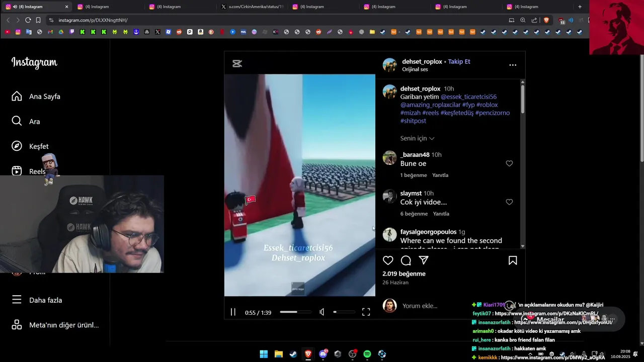Enter fullscreen video mode
644x362 pixels.
(366, 312)
